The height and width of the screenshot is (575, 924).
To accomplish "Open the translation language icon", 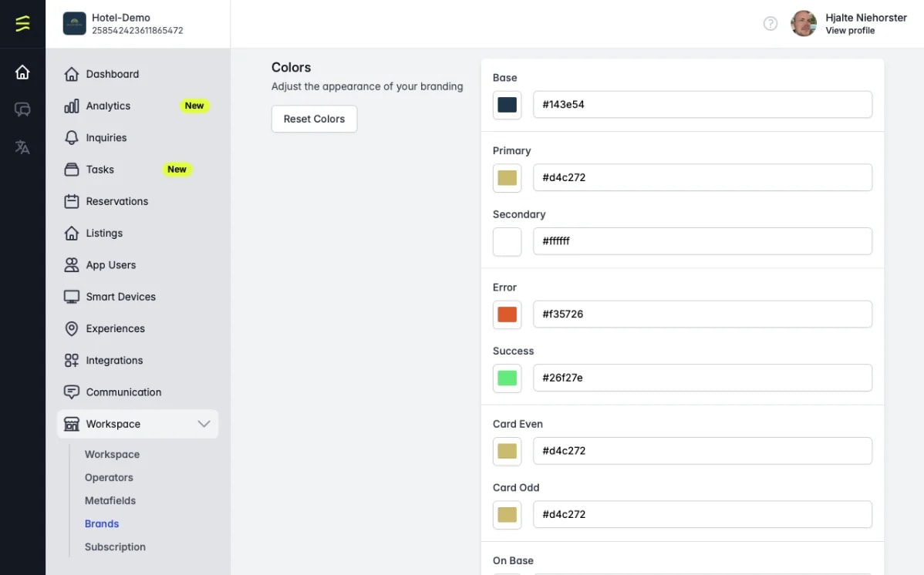I will pos(22,146).
